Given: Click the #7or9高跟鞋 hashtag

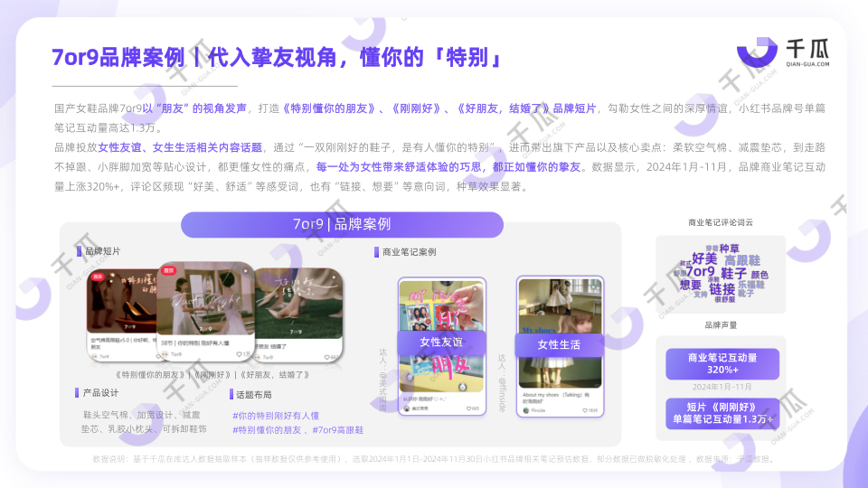Looking at the screenshot, I should click(x=337, y=430).
